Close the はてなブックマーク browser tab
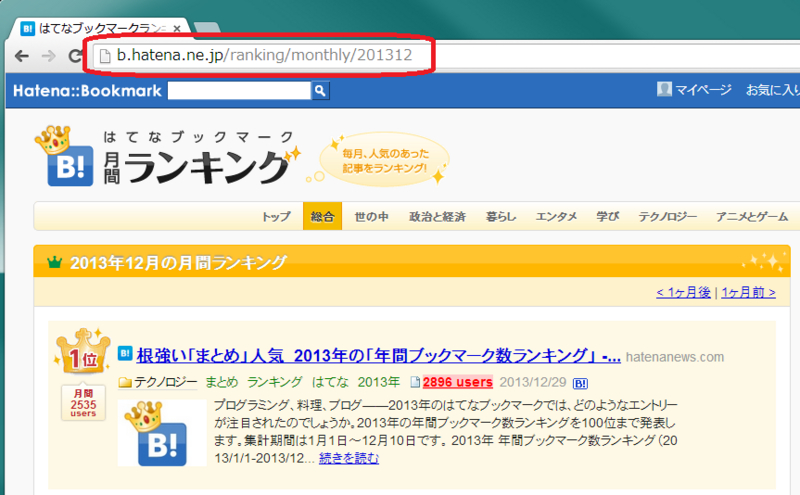 [x=177, y=29]
